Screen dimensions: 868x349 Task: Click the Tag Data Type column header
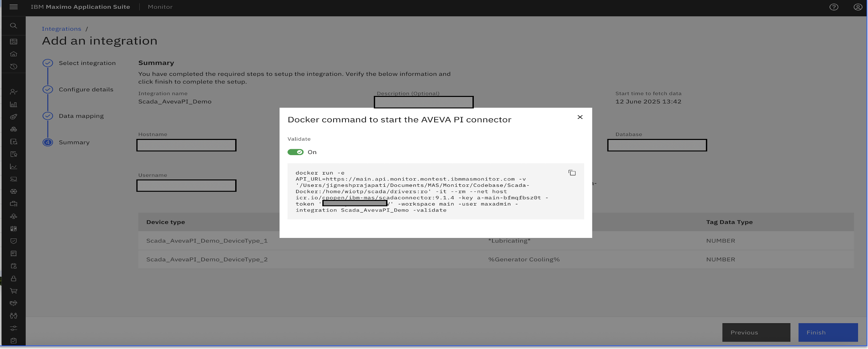[729, 222]
